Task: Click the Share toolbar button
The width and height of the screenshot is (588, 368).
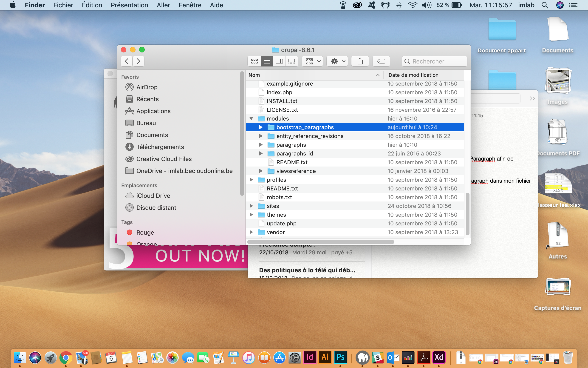Action: (360, 61)
